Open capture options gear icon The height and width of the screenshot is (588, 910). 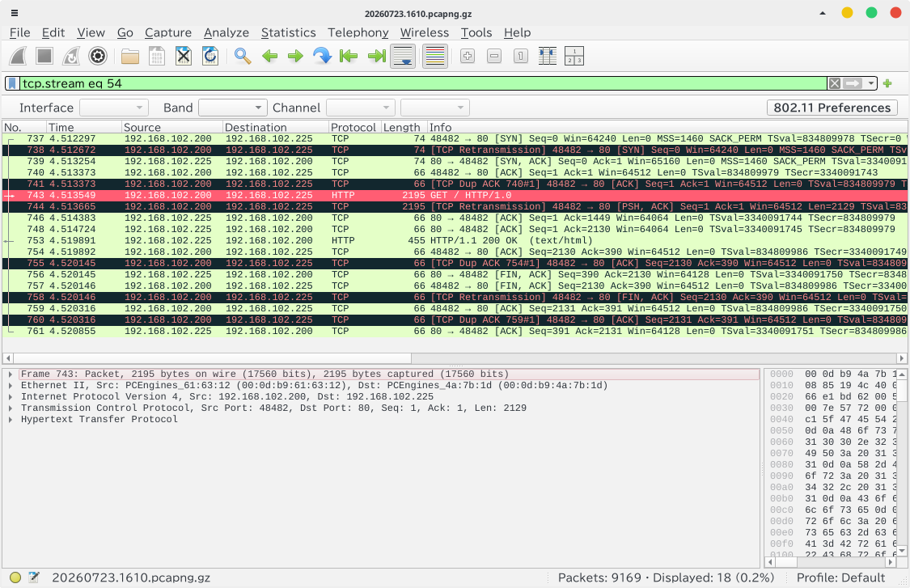coord(98,57)
